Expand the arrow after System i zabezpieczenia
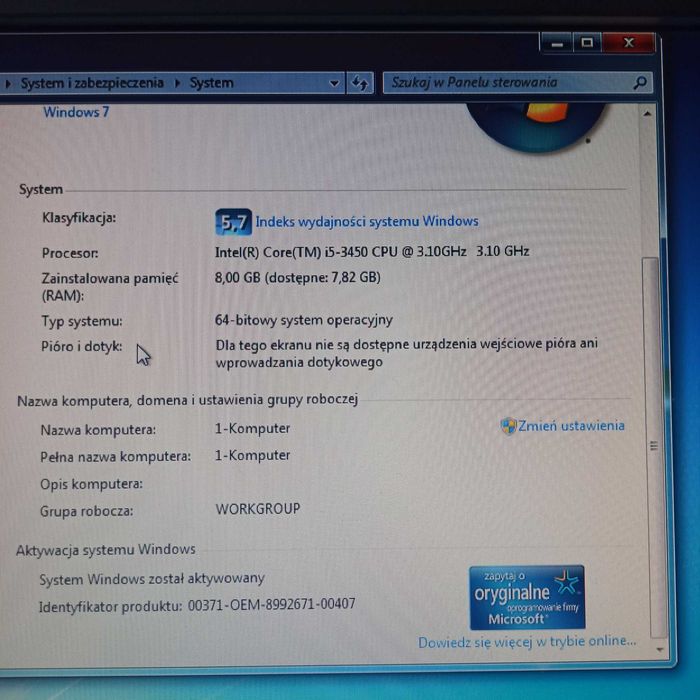The image size is (700, 700). pos(177,83)
